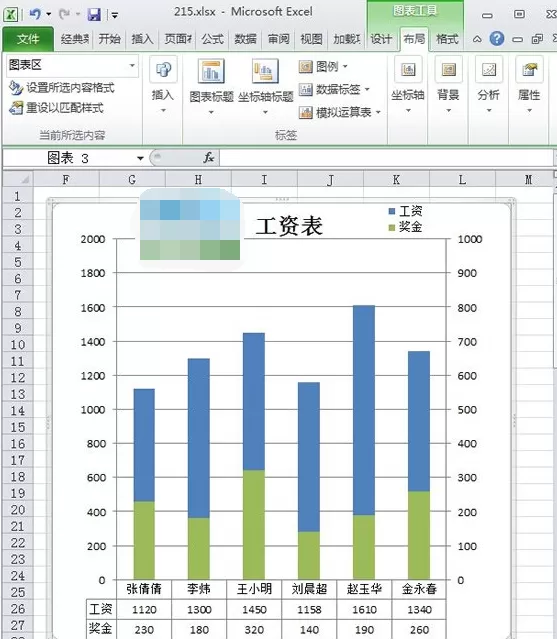Viewport: 557px width, 639px height.
Task: Click the blue 工资 bar for 张倩倩
Action: click(144, 445)
